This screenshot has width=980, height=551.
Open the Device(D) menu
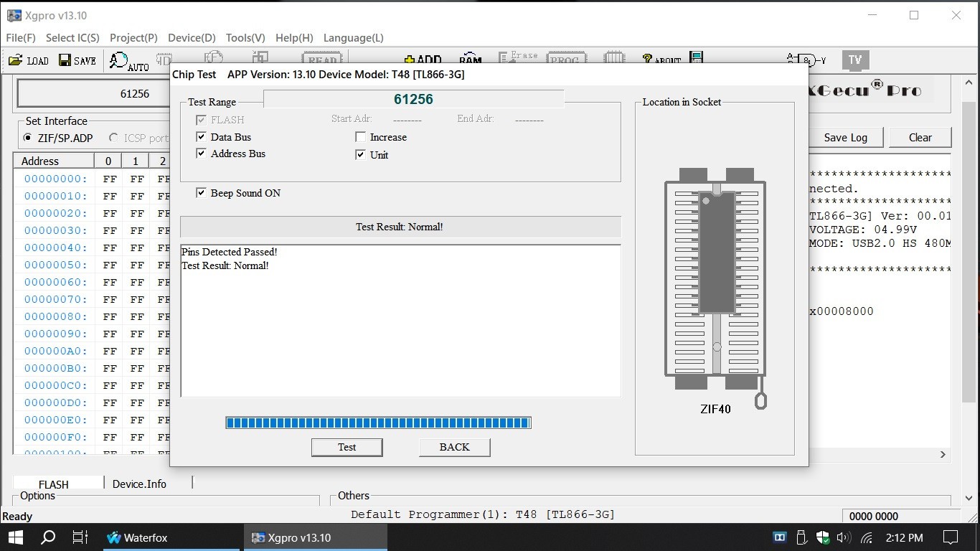(192, 38)
